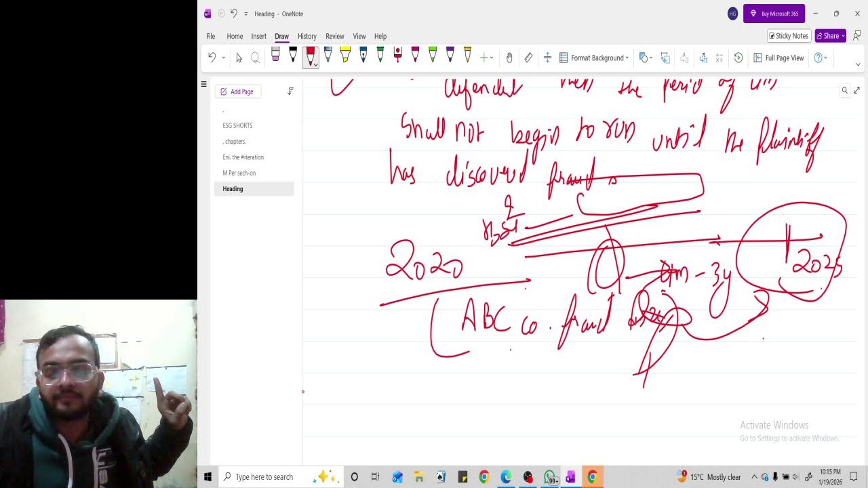Click Insert Space tool
Viewport: 868px width, 488px height.
pos(547,58)
